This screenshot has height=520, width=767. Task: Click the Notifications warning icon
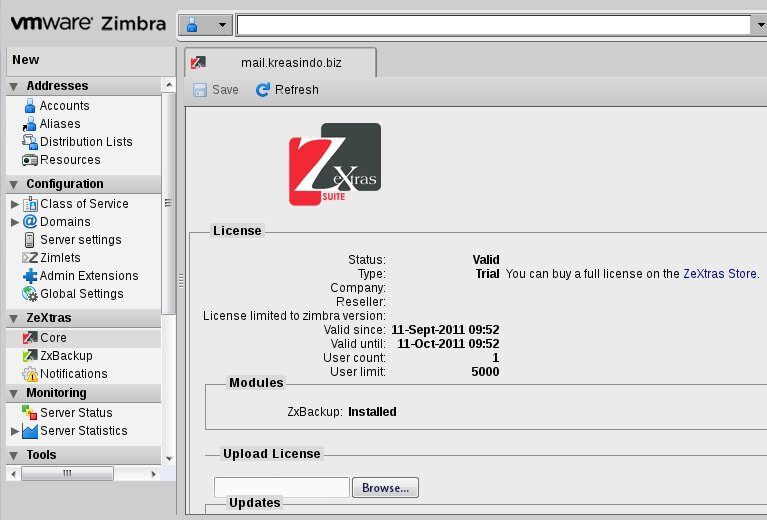tap(30, 374)
